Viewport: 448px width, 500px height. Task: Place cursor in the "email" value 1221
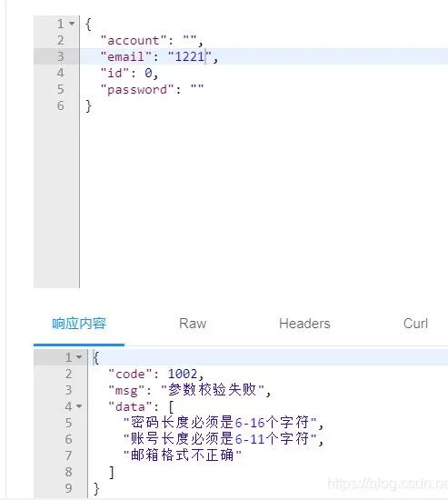pos(189,56)
